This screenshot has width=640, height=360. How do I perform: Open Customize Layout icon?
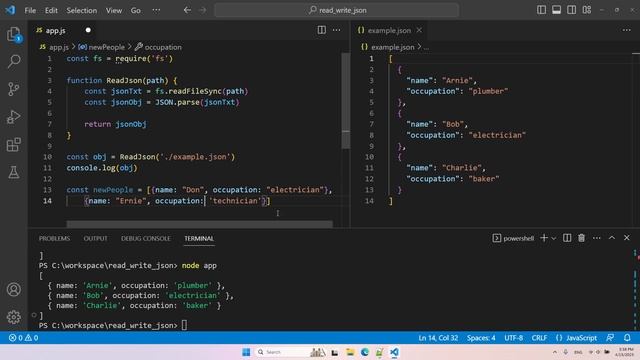tap(587, 10)
